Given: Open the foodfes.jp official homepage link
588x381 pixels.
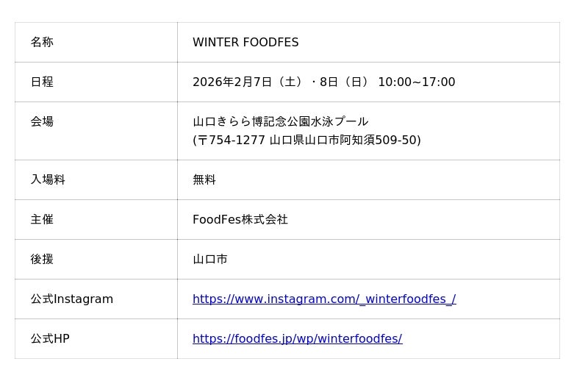Looking at the screenshot, I should (x=297, y=338).
